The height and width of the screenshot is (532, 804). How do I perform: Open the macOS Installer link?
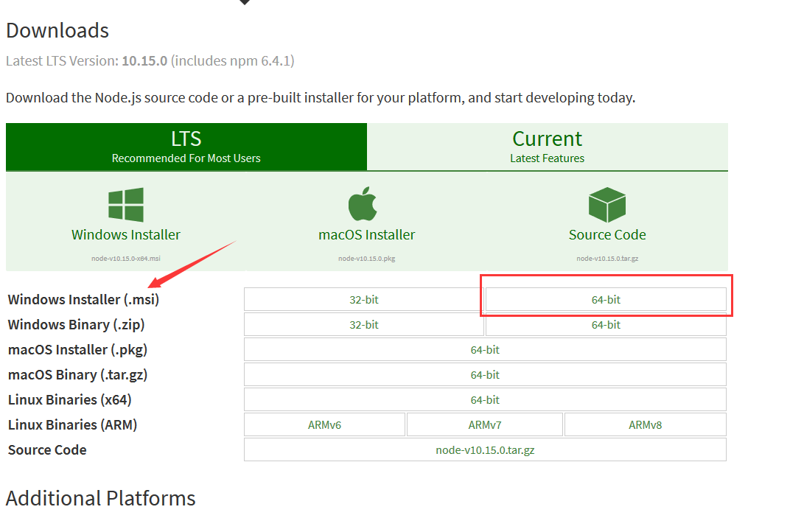coord(366,235)
